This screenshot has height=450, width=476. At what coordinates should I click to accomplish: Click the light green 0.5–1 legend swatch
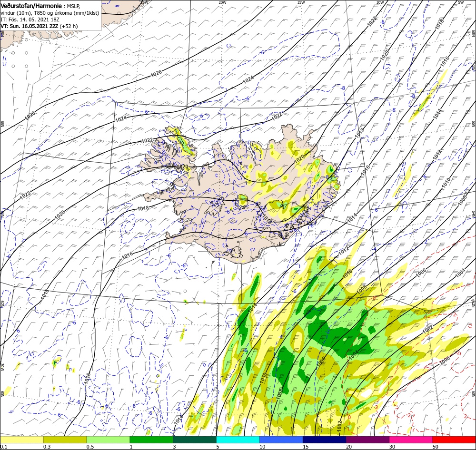(x=109, y=440)
